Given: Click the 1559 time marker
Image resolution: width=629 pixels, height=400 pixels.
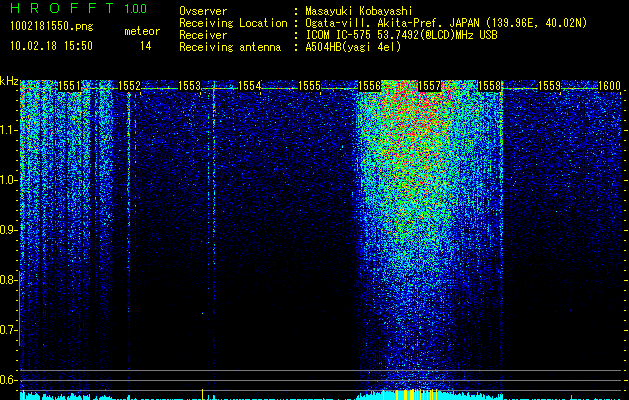Looking at the screenshot, I should [x=550, y=86].
